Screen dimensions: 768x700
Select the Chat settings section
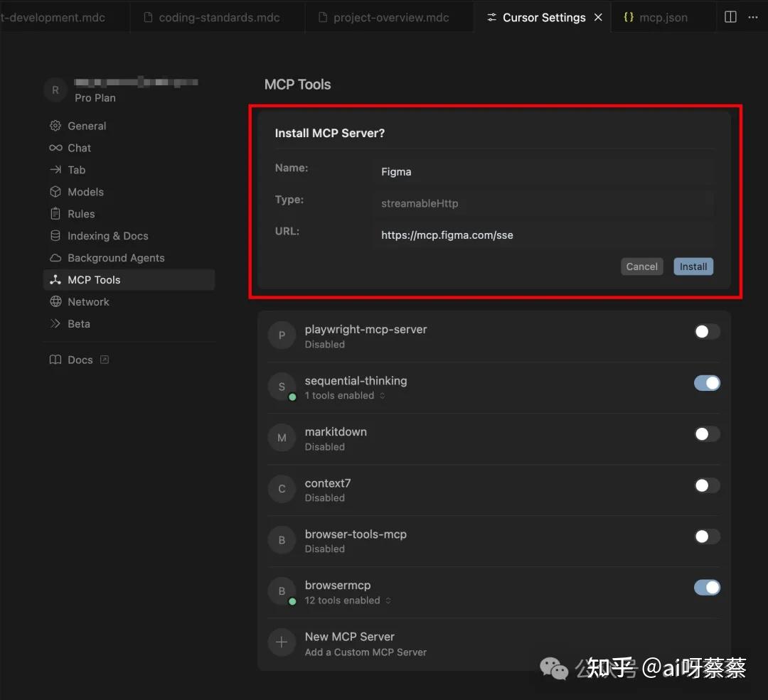[78, 148]
